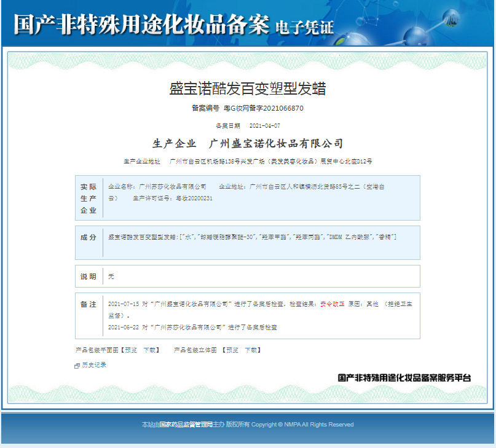
Task: Select filing number 粤G妆网备字2021066870
Action: coord(263,108)
